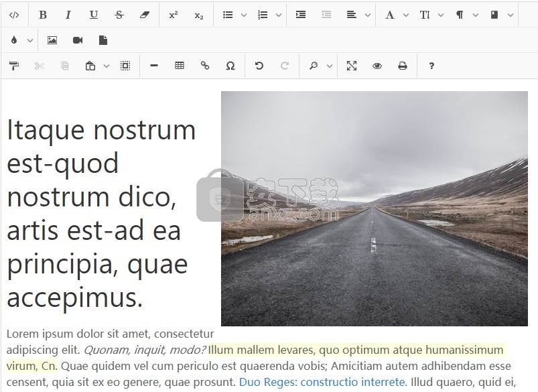Expand bullet list style options

click(x=244, y=15)
